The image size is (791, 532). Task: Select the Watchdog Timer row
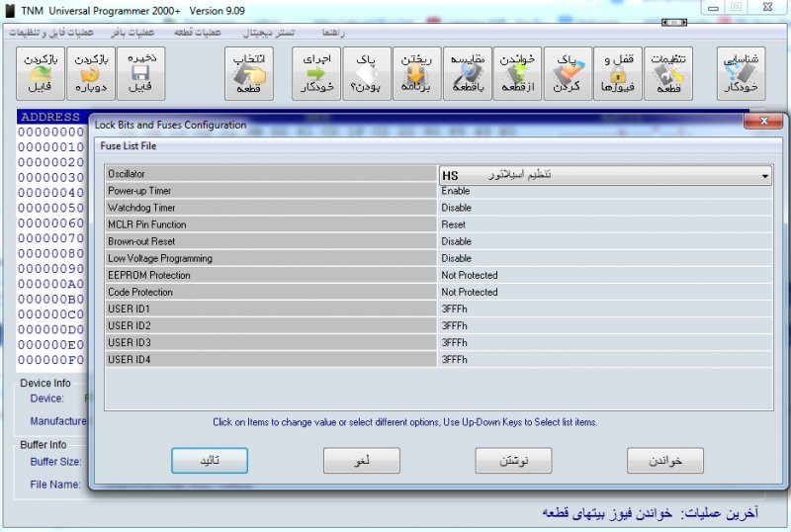coord(439,208)
